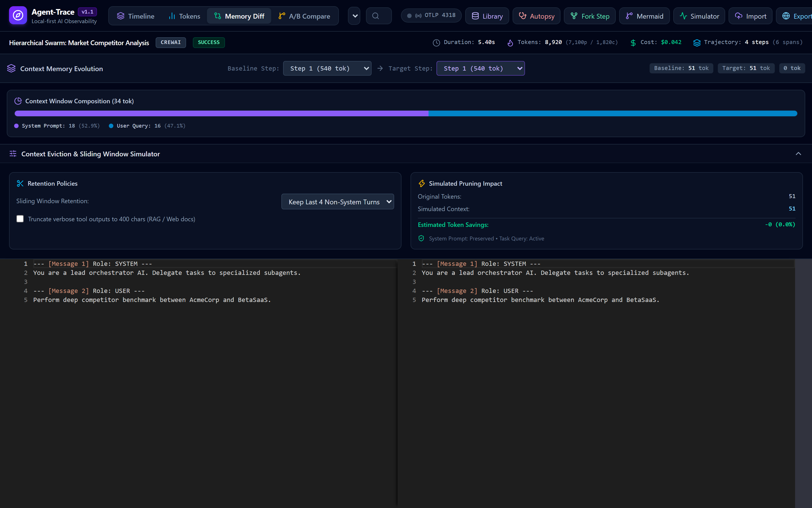This screenshot has width=812, height=508.
Task: Click the Trajectory layers icon
Action: 697,43
